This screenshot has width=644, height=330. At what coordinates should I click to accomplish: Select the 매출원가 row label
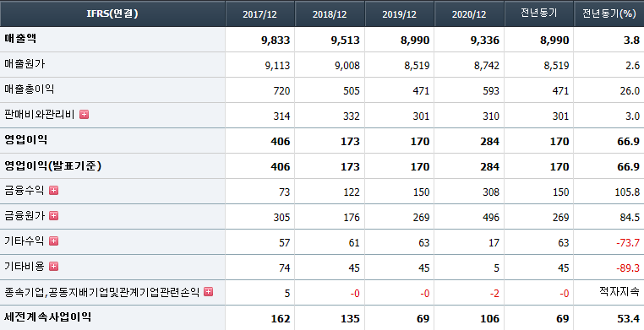coord(25,64)
